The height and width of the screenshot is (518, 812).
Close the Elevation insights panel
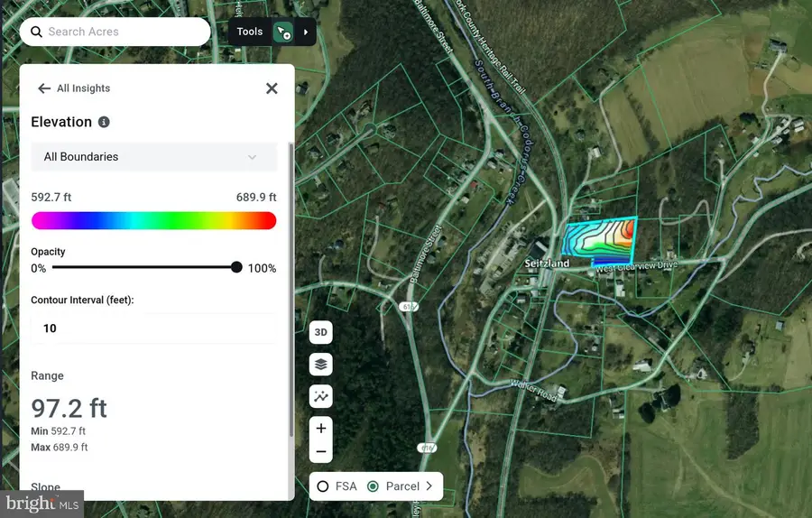pyautogui.click(x=272, y=88)
